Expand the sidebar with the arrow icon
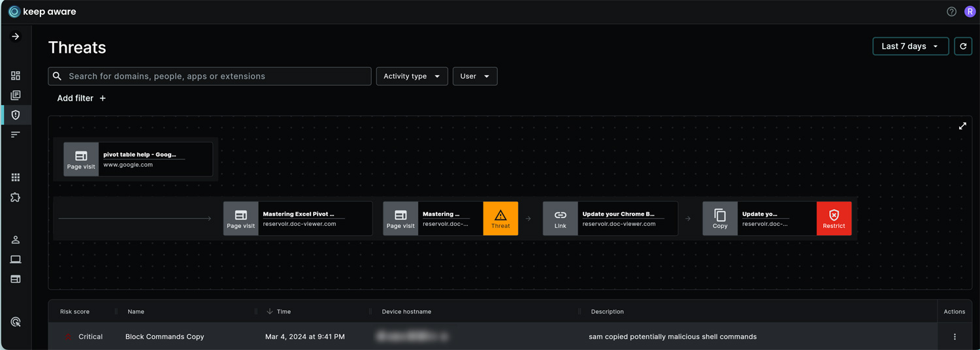Viewport: 980px width, 350px height. [x=16, y=37]
